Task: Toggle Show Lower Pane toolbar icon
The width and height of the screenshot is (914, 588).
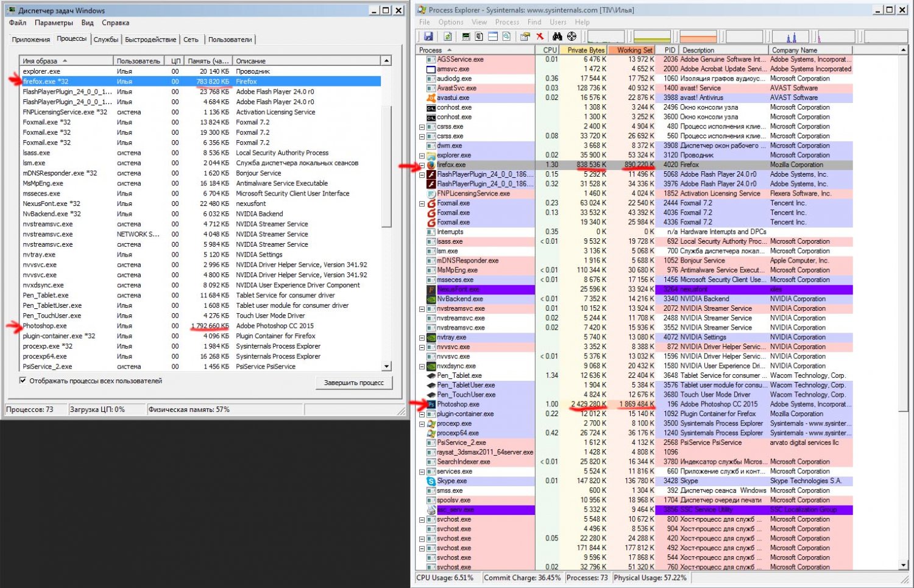Action: click(x=493, y=36)
